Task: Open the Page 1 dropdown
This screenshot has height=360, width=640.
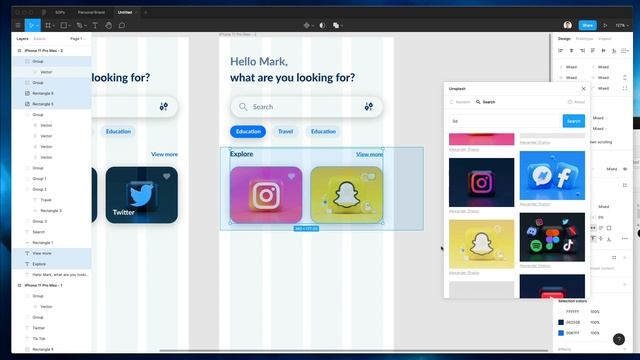Action: coord(78,39)
